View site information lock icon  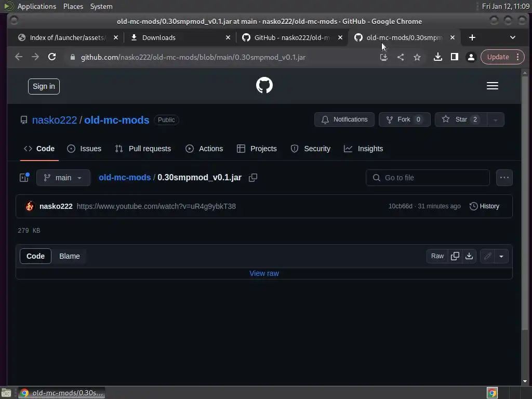pyautogui.click(x=72, y=57)
